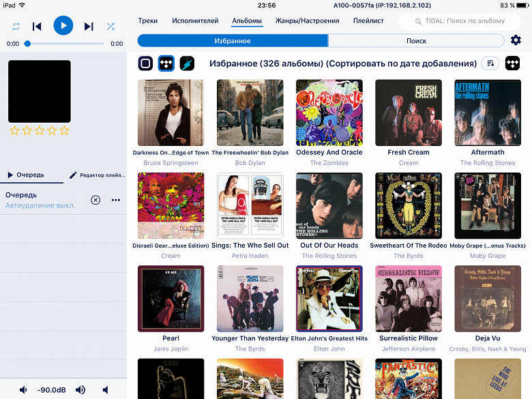532x399 pixels.
Task: Click artist link Bob Dylan
Action: click(x=250, y=163)
